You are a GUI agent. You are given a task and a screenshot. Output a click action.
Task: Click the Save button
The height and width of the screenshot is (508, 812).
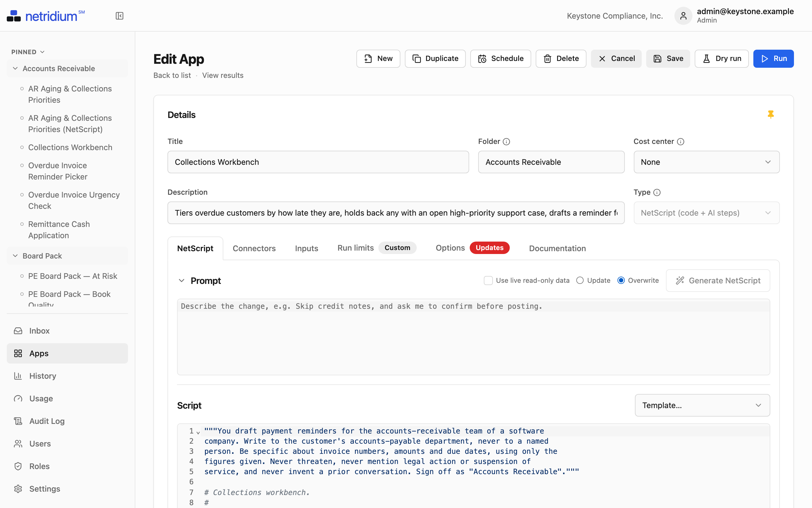tap(668, 59)
